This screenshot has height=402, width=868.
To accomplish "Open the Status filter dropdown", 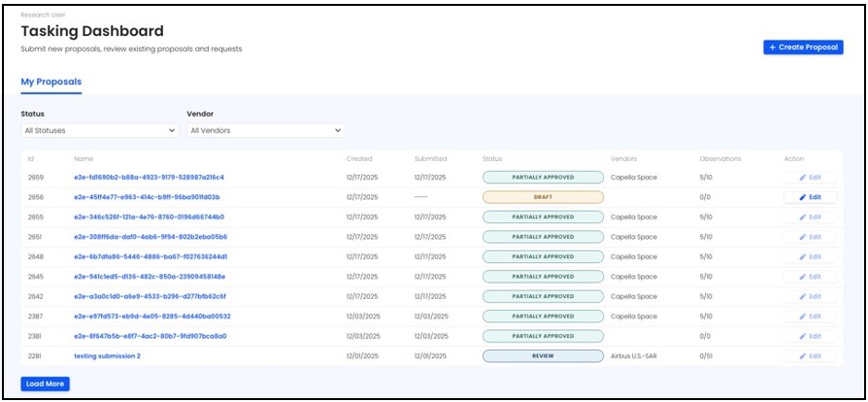I will [x=100, y=130].
